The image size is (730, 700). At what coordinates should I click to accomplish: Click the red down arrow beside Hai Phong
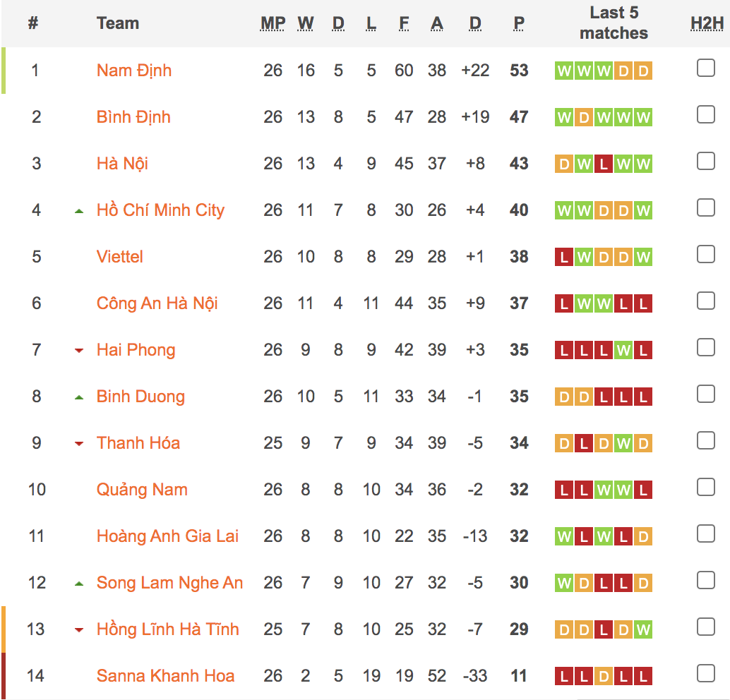[x=78, y=349]
